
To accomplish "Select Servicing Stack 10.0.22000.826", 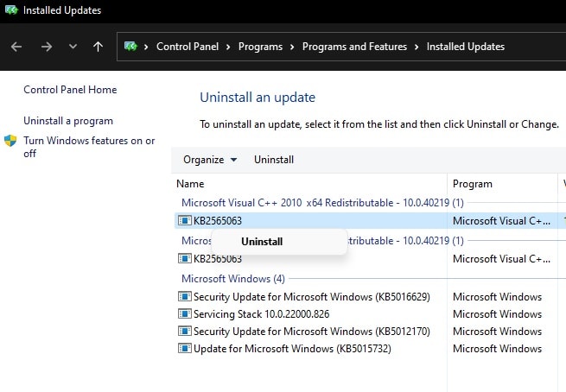I will (261, 314).
